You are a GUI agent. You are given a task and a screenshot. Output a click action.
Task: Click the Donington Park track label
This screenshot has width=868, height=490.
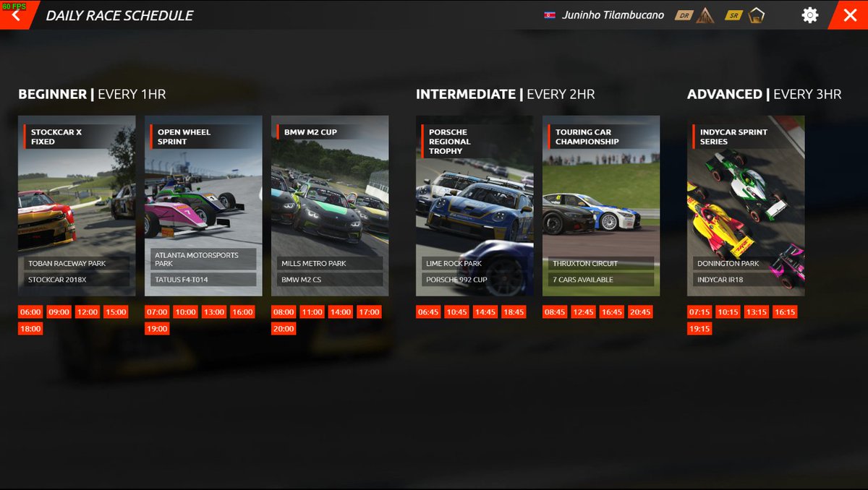(x=746, y=264)
